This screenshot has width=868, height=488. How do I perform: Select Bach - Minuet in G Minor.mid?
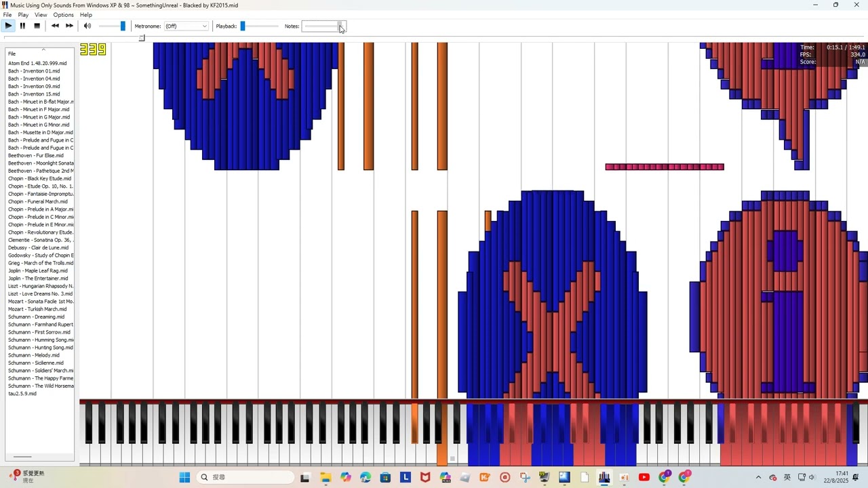[39, 125]
